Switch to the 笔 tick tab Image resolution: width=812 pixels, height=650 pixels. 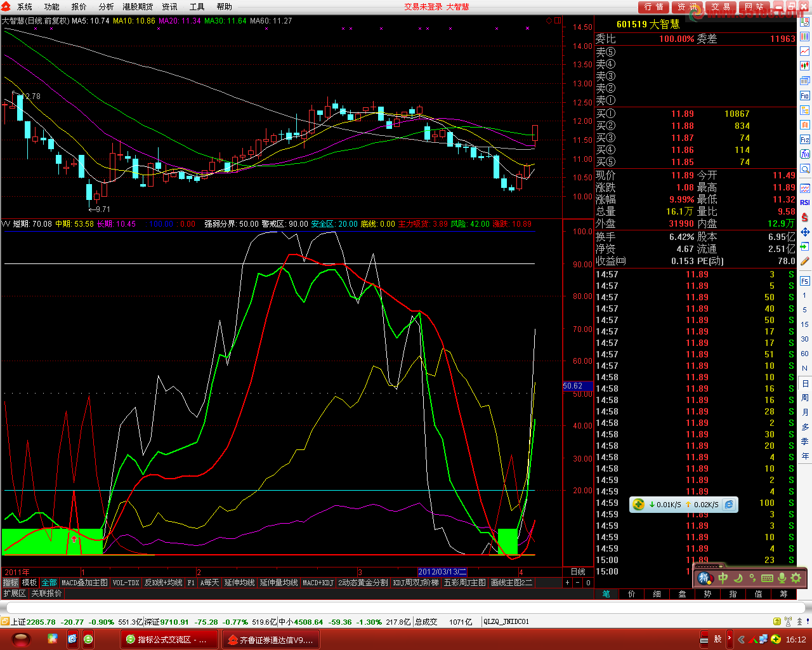tap(606, 594)
